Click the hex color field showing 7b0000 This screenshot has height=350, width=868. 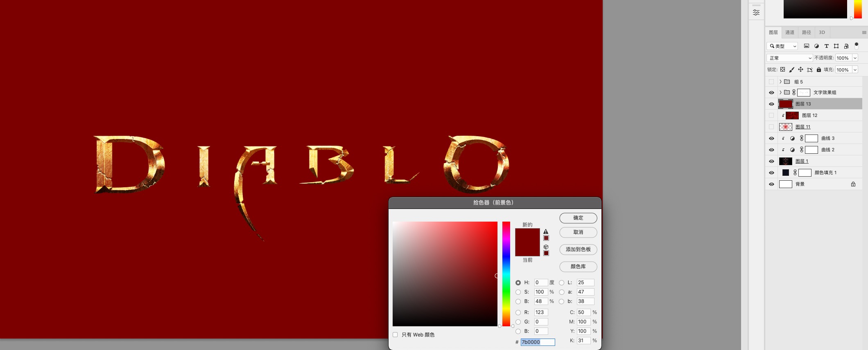538,342
